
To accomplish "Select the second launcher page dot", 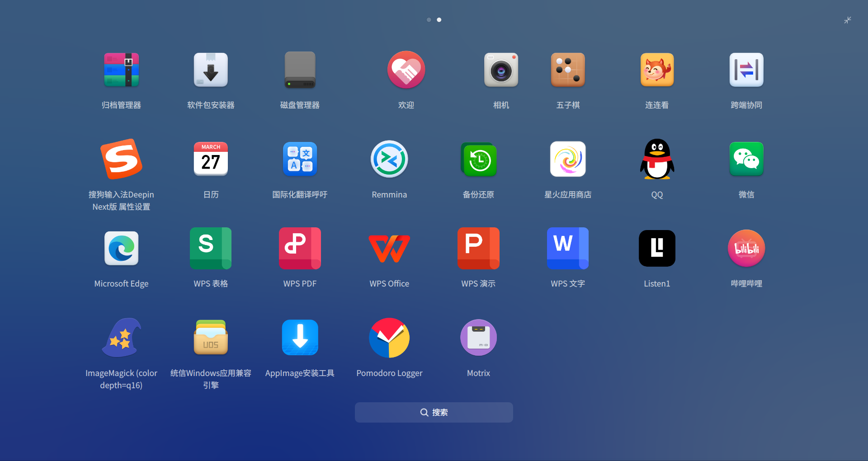I will [439, 20].
